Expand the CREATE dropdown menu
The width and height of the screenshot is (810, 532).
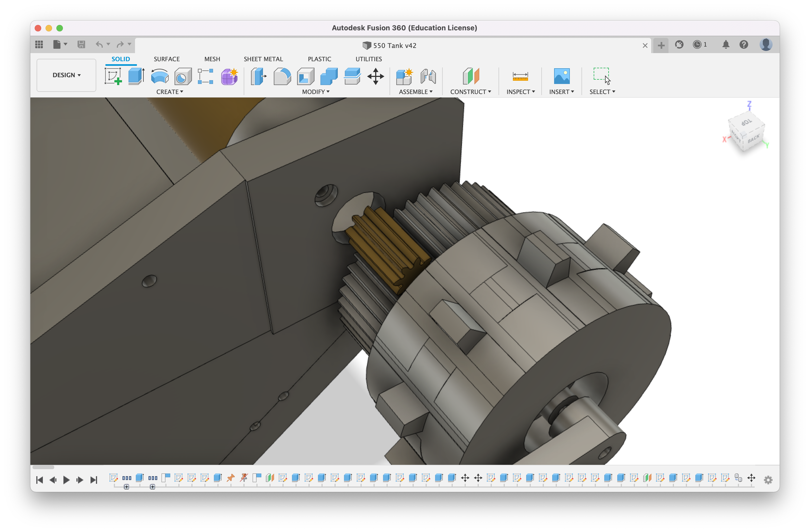tap(169, 92)
